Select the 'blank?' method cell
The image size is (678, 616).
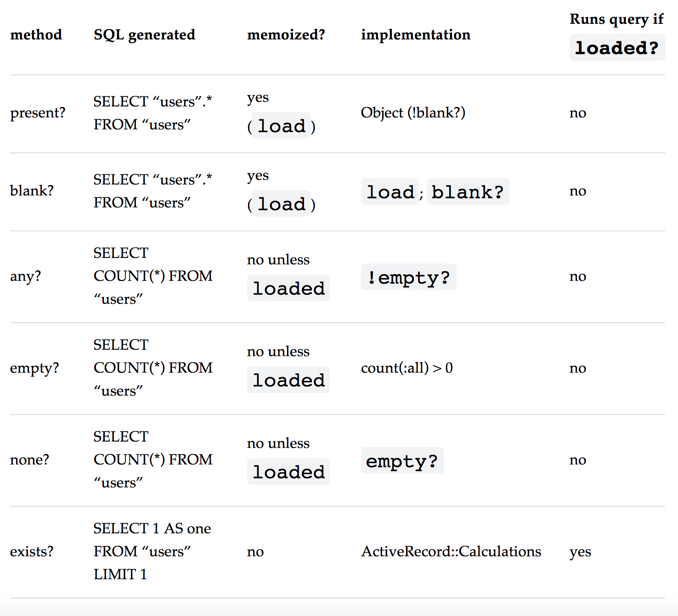pos(32,191)
